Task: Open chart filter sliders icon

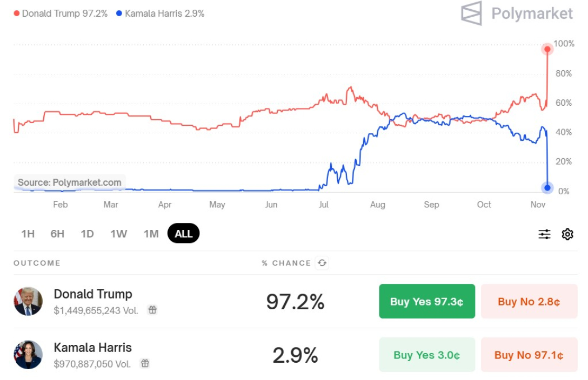Action: click(x=544, y=234)
